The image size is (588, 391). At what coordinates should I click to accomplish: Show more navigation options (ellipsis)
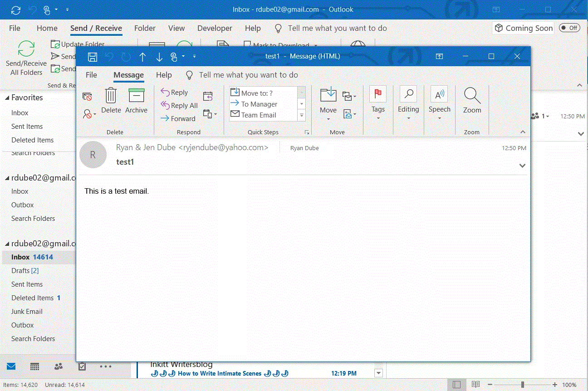(x=105, y=367)
